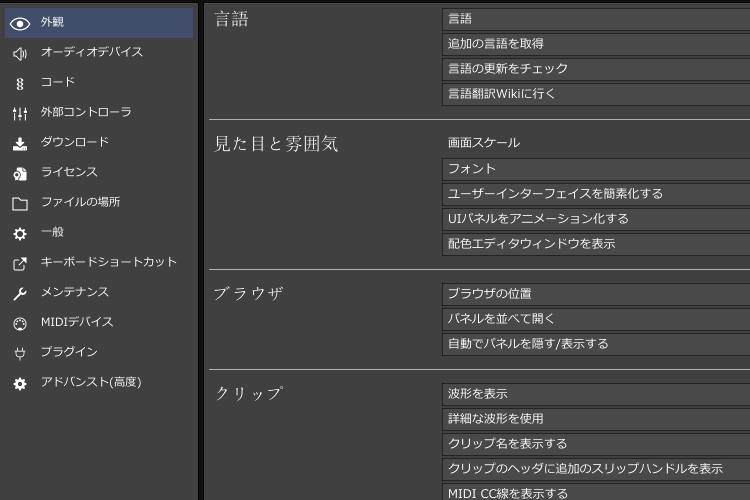Click 言語の更新をチェック option
The image size is (750, 500).
click(x=595, y=69)
